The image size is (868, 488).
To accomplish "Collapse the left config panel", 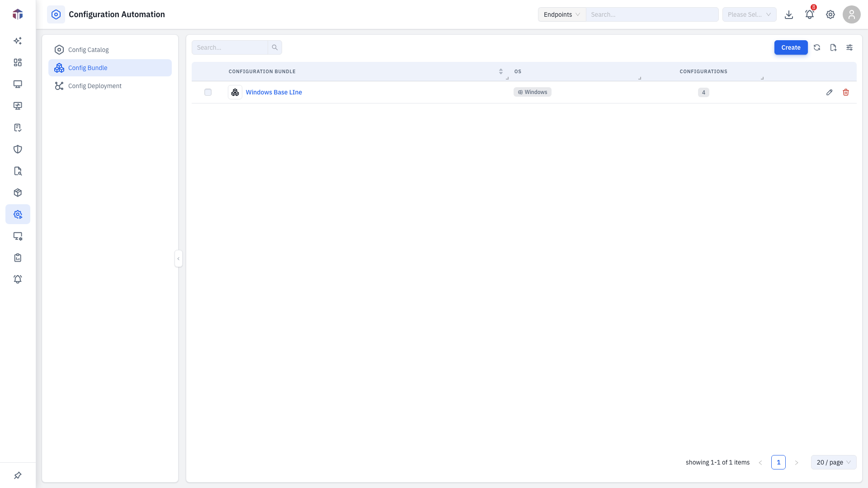I will point(179,258).
